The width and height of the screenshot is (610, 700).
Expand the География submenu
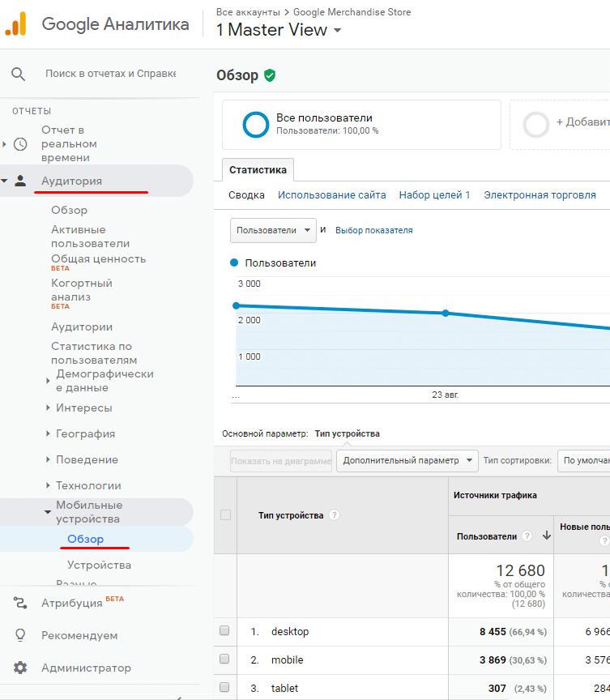(48, 433)
